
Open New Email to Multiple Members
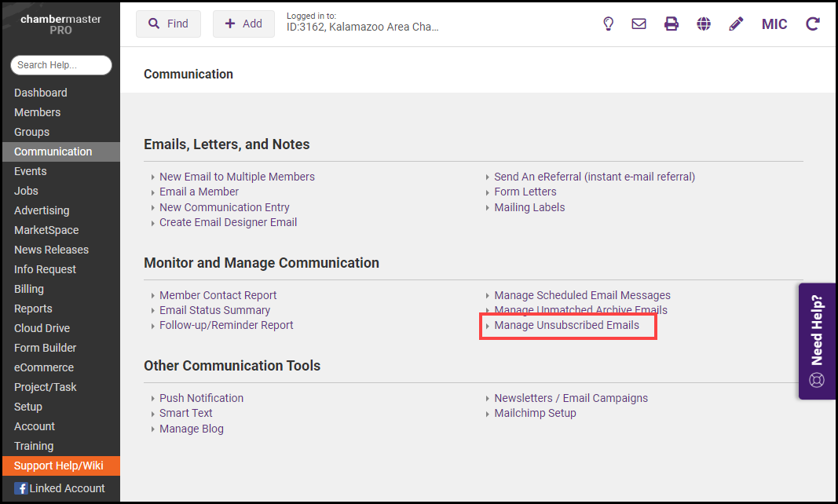coord(236,177)
